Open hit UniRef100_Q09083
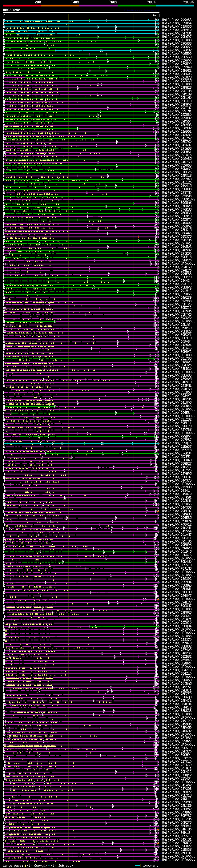This screenshot has height=868, width=197. [177, 20]
